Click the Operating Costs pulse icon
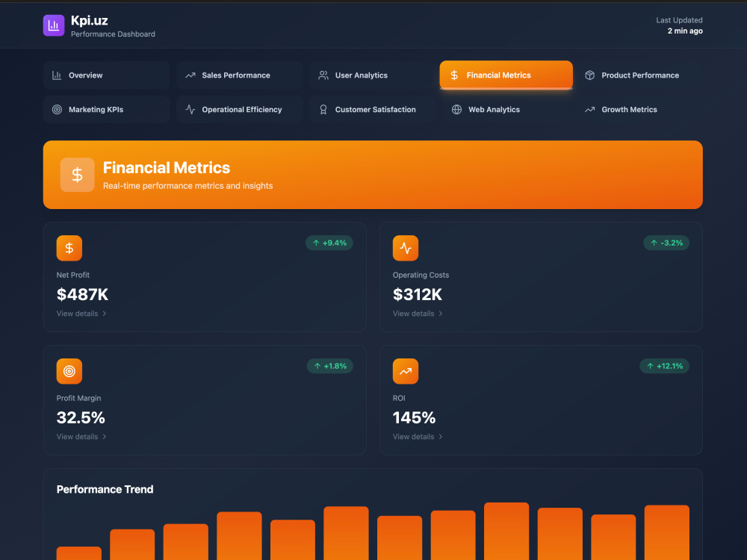The height and width of the screenshot is (560, 747). 406,248
